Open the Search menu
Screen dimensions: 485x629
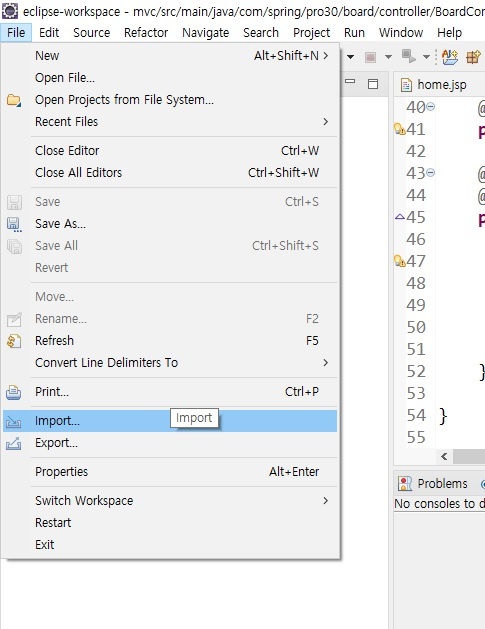261,32
